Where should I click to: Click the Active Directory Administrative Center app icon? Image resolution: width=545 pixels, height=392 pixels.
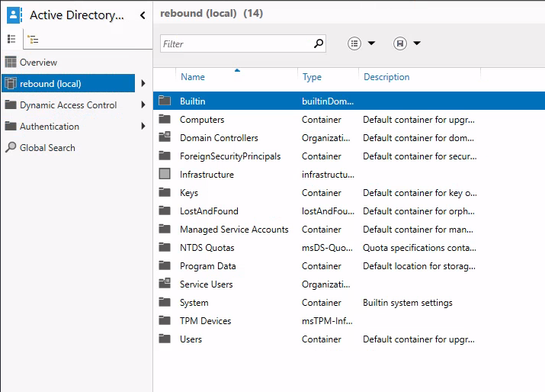pyautogui.click(x=14, y=15)
